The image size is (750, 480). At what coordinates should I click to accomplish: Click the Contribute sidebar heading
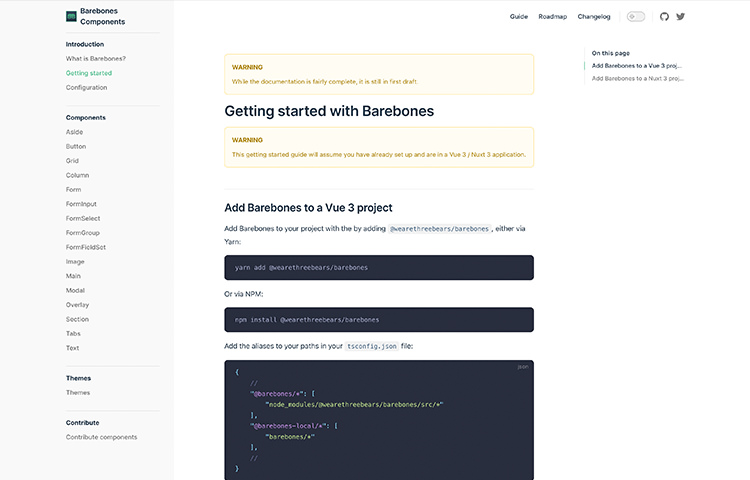tap(83, 423)
